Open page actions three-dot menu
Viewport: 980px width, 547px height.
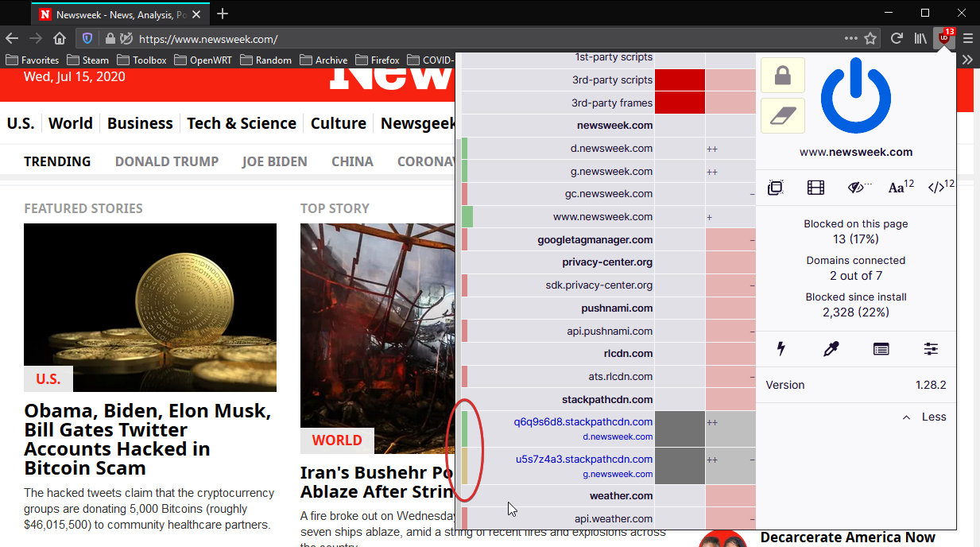click(x=850, y=38)
